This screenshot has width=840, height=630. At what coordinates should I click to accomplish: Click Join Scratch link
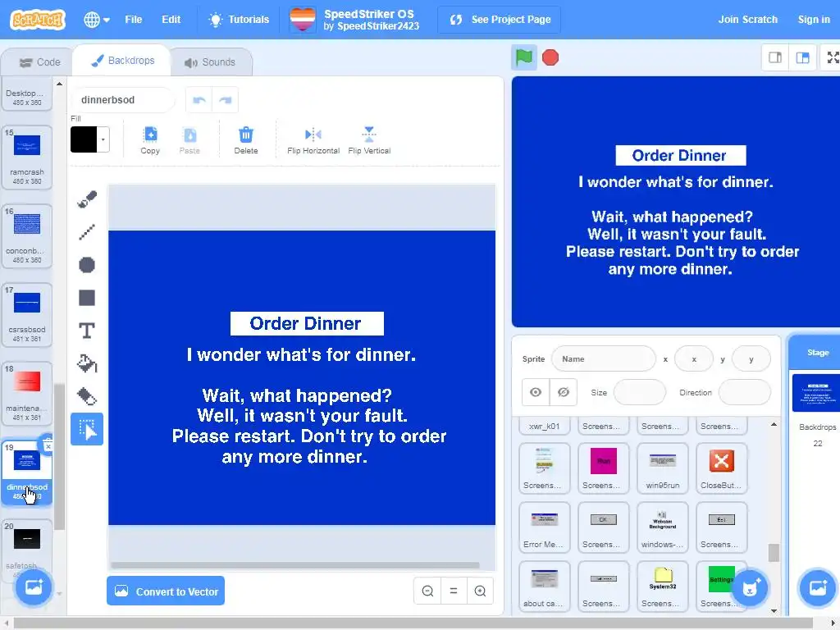747,20
